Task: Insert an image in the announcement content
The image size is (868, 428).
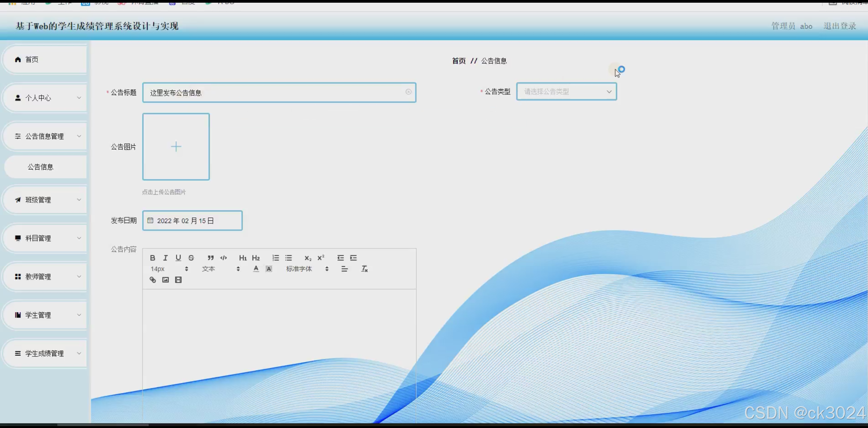Action: coord(165,280)
